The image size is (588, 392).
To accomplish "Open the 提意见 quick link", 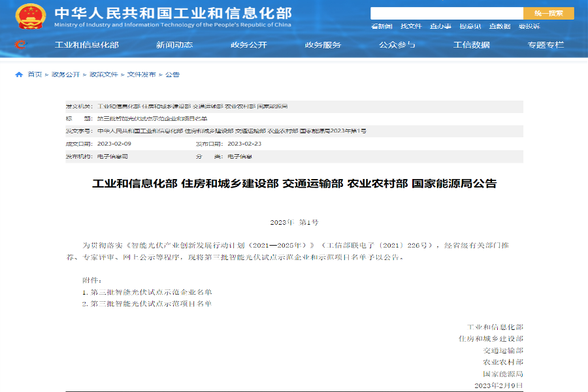I will pos(470,26).
